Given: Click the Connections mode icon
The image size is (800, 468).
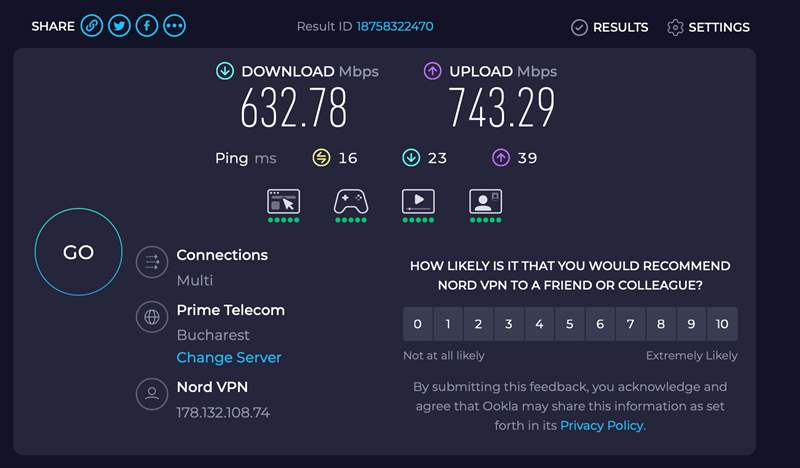Looking at the screenshot, I should point(152,263).
